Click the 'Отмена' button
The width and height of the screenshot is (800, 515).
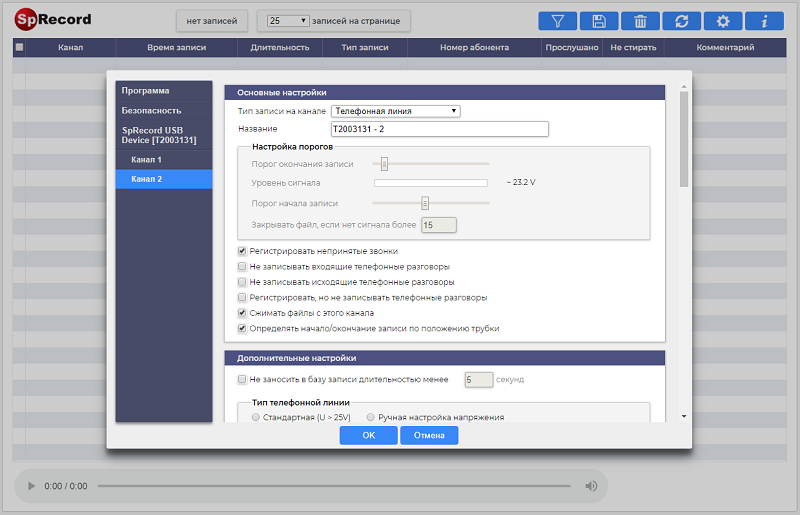pos(429,435)
